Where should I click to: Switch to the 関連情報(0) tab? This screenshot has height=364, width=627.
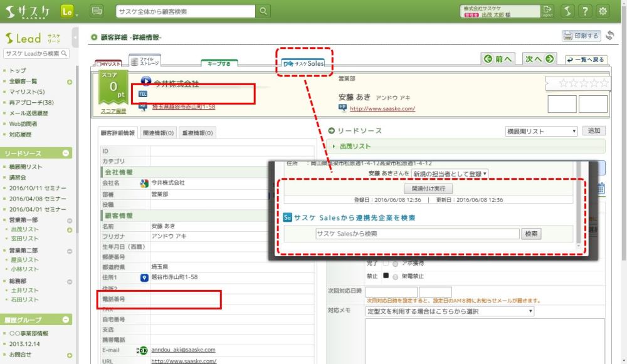pos(159,133)
